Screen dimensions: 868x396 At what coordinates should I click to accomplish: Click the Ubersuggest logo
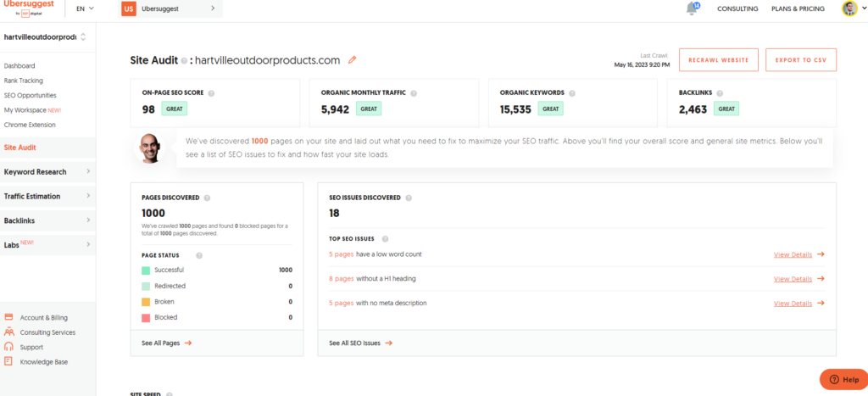[x=28, y=7]
